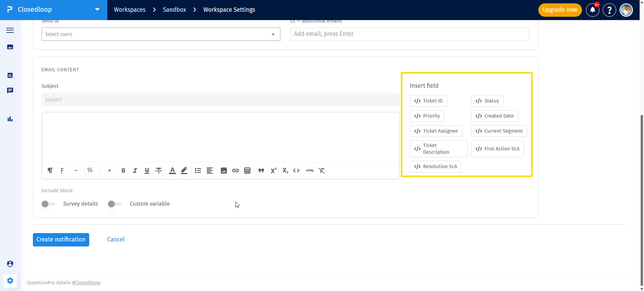The width and height of the screenshot is (644, 291).
Task: Cancel the notification creation
Action: [116, 239]
